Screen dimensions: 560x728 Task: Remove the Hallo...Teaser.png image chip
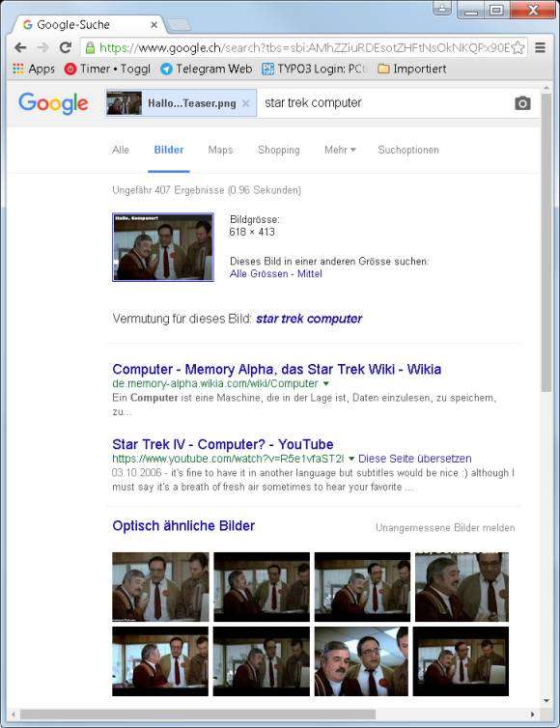tap(246, 103)
